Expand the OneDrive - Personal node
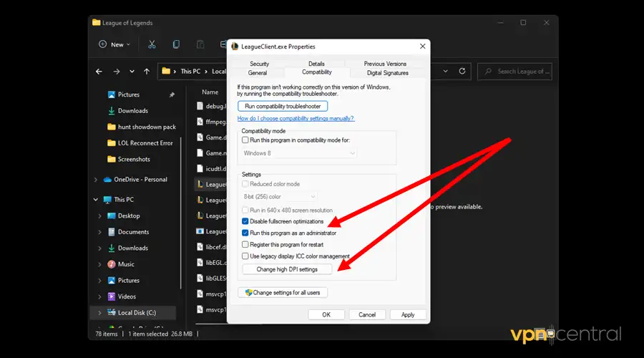644x358 pixels. tap(96, 180)
